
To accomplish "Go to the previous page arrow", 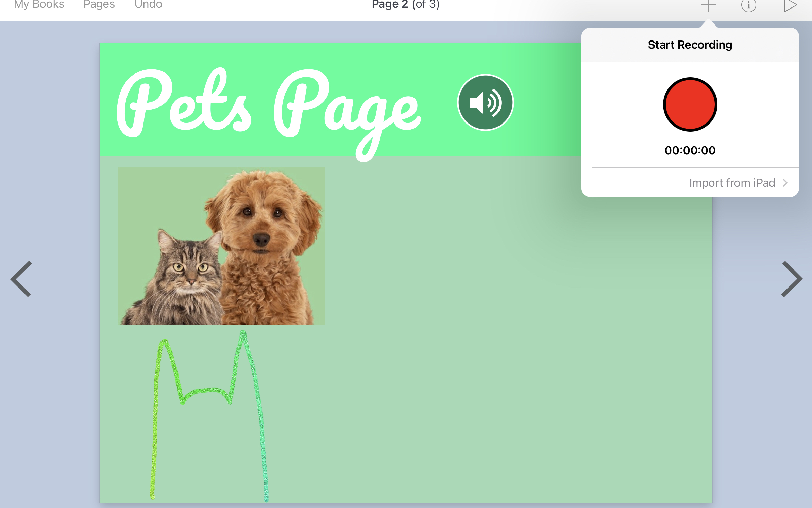I will pyautogui.click(x=21, y=279).
